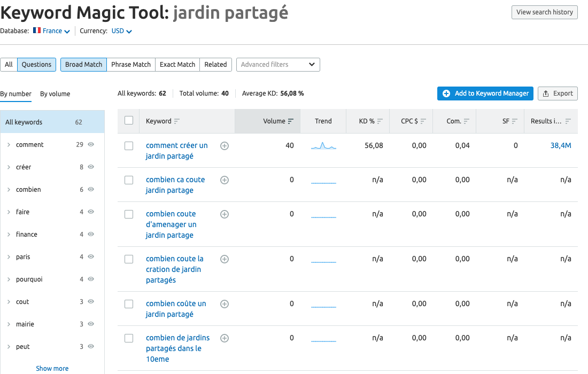Image resolution: width=588 pixels, height=374 pixels.
Task: Sort by Results column icon
Action: click(x=568, y=121)
